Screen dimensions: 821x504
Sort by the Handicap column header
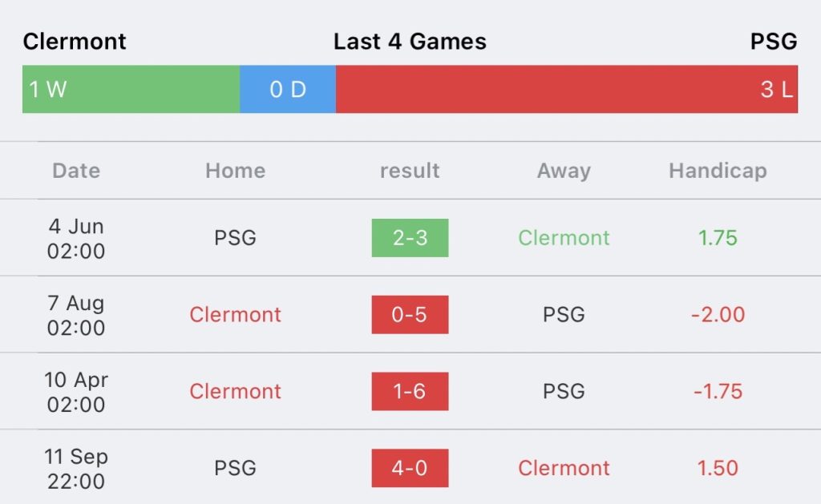(718, 171)
